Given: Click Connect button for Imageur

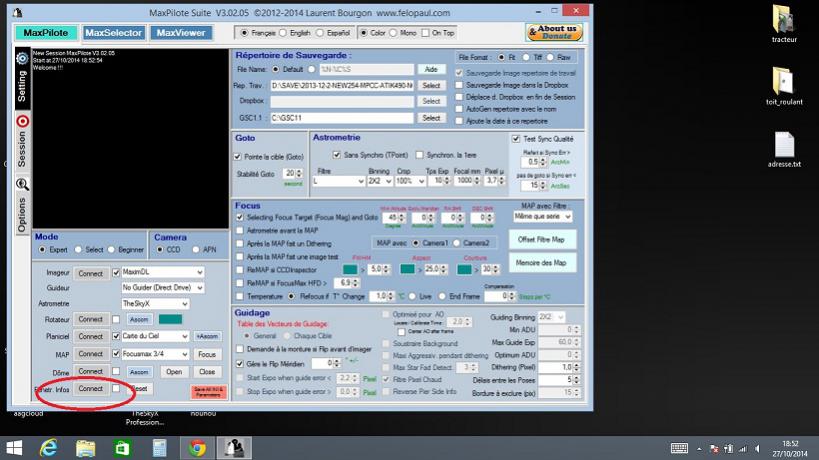Looking at the screenshot, I should (90, 273).
